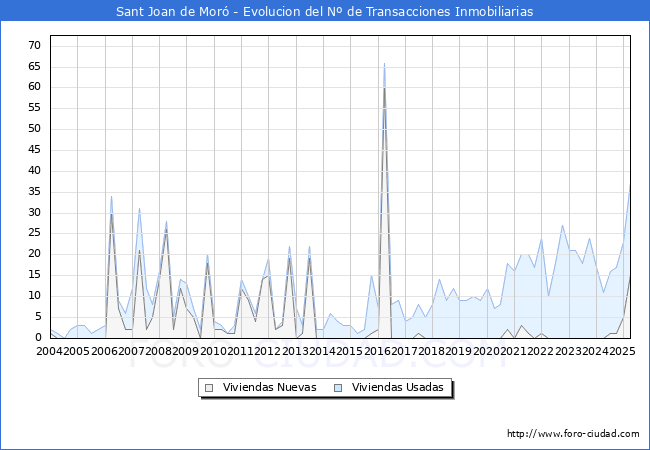Click the x-axis year 2019
This screenshot has width=650, height=450.
click(458, 351)
